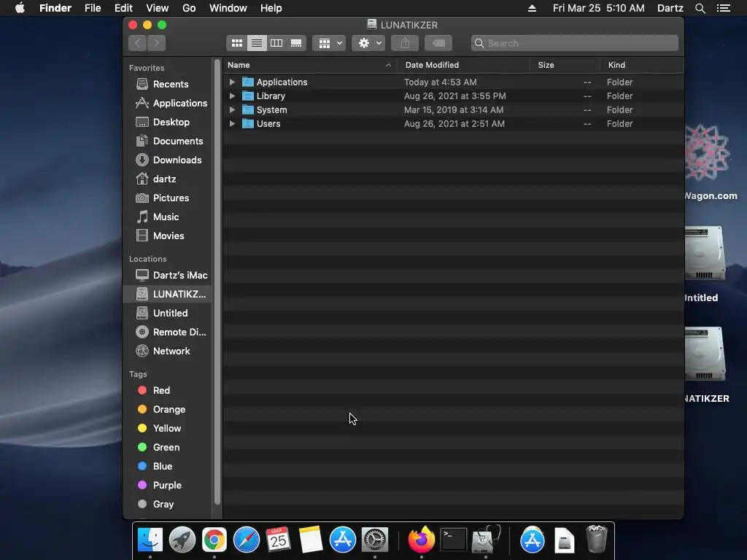Sort by the Kind column header
The width and height of the screenshot is (747, 560).
642,65
